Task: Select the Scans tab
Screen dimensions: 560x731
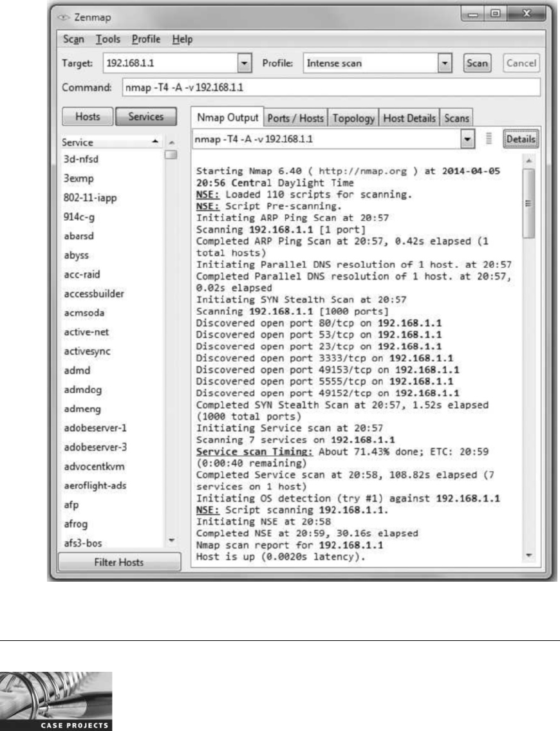Action: click(x=456, y=118)
